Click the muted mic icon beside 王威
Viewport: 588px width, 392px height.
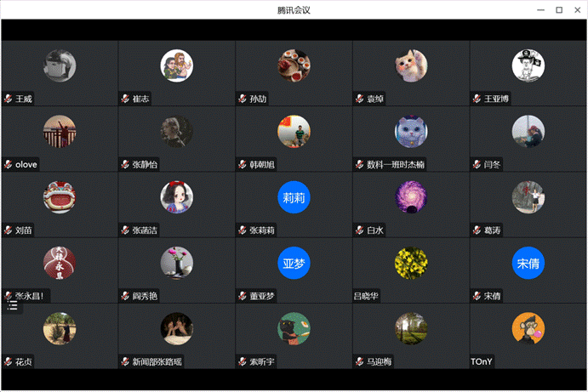click(9, 99)
